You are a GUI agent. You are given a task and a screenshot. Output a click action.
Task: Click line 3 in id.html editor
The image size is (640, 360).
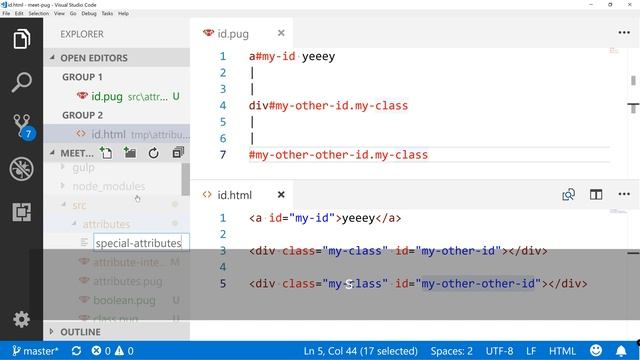398,251
